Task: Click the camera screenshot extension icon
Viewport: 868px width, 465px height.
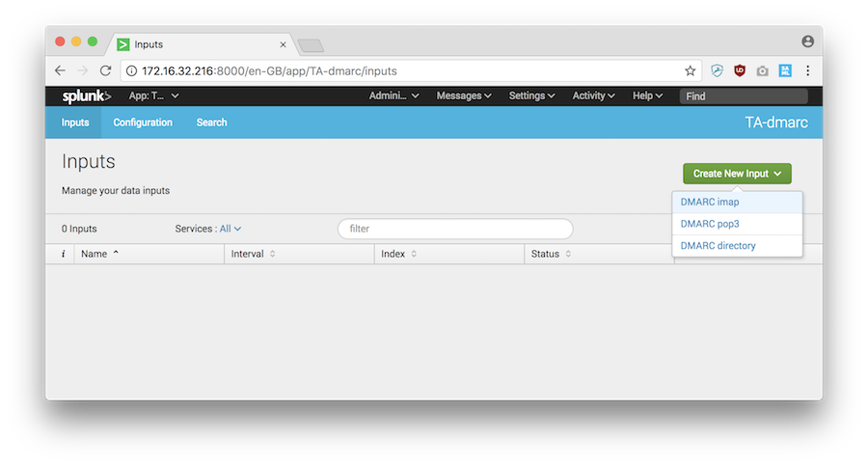Action: pos(762,70)
